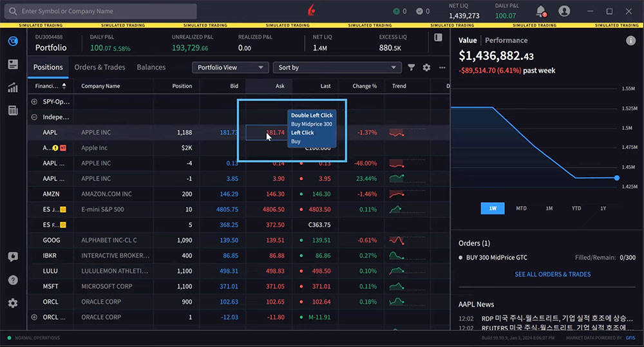Screen dimensions: 644x347
Task: Toggle the side panel layout icon
Action: pos(438,38)
